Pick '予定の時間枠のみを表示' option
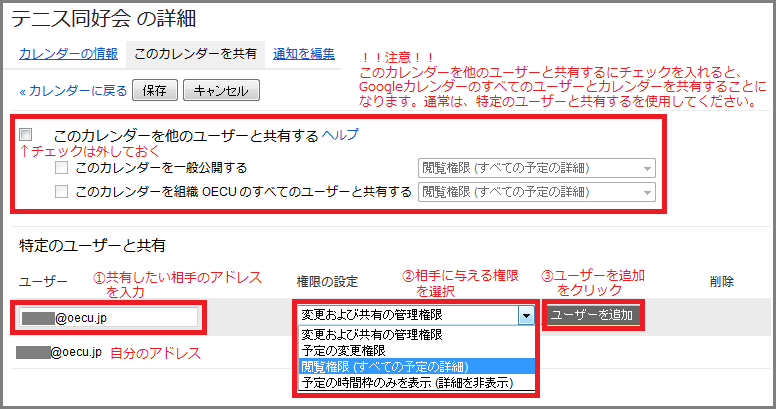This screenshot has height=409, width=776. (x=404, y=382)
